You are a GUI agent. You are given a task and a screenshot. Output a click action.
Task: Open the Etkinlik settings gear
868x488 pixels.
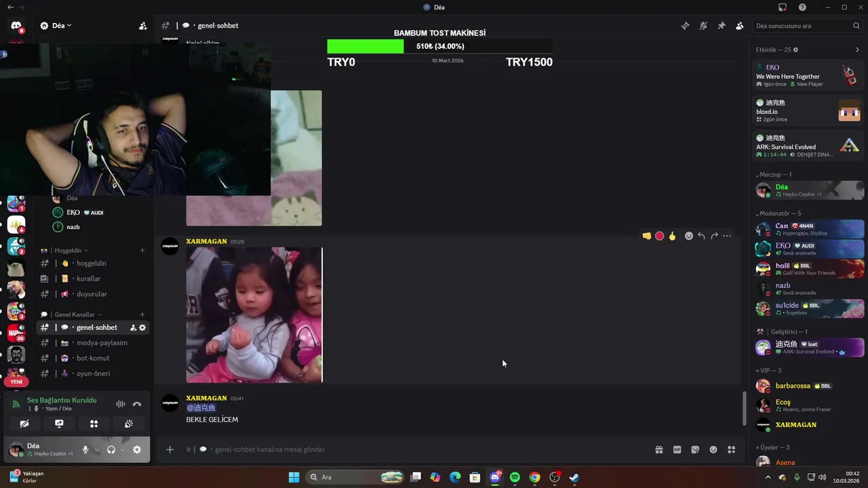coord(795,49)
